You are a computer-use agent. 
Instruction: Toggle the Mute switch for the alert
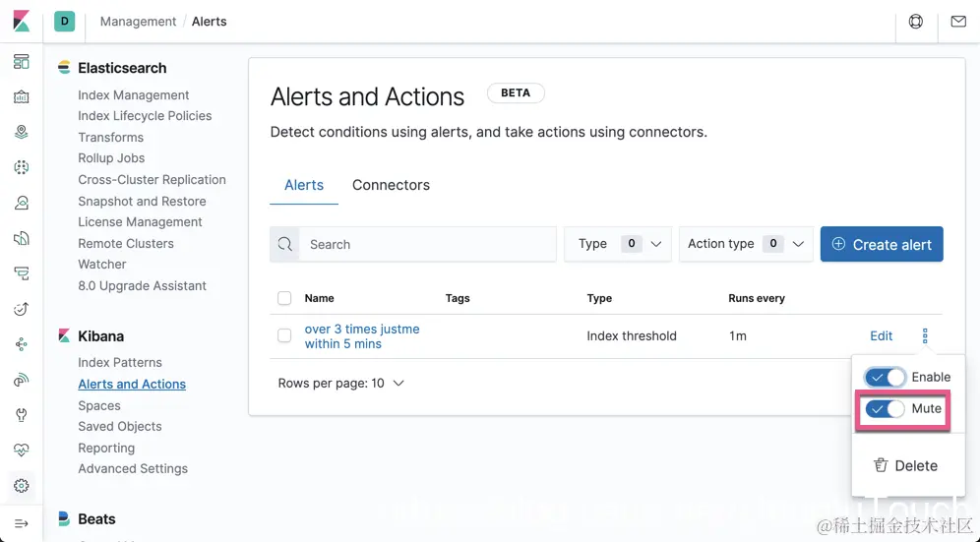click(885, 409)
